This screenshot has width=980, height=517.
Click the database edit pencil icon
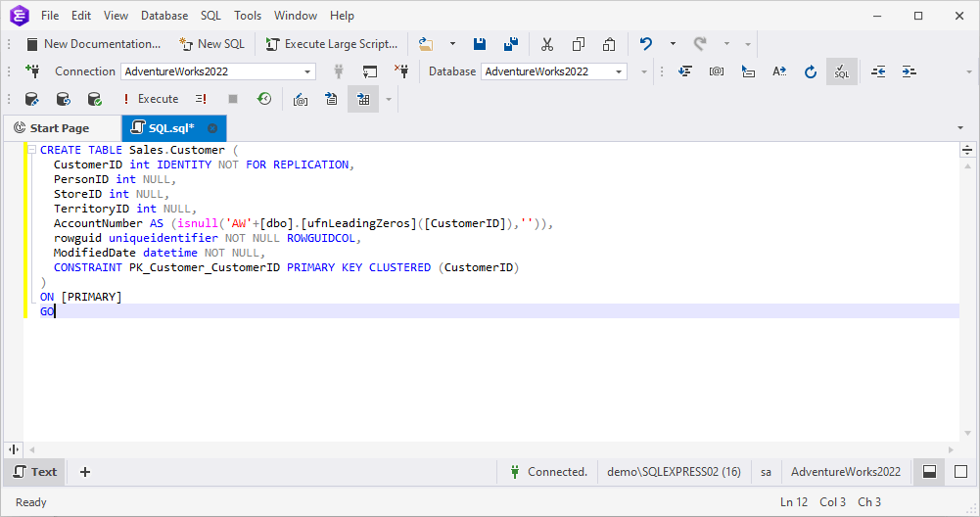point(32,99)
